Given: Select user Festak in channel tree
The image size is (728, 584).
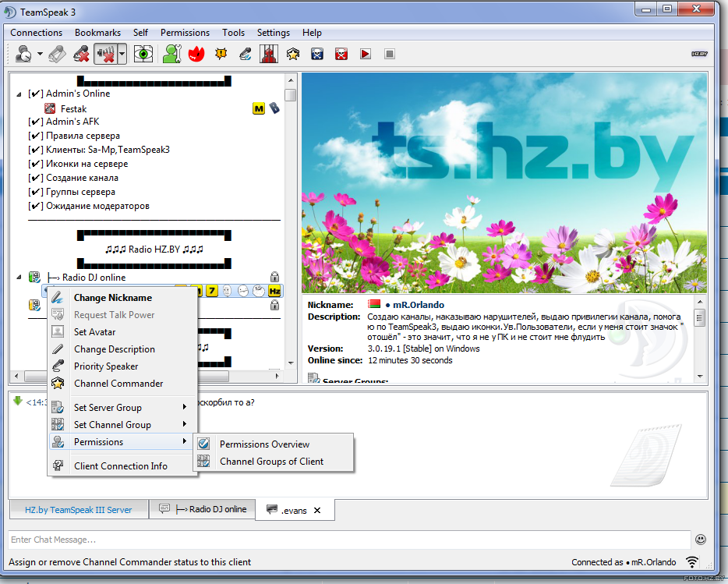Looking at the screenshot, I should (x=73, y=108).
